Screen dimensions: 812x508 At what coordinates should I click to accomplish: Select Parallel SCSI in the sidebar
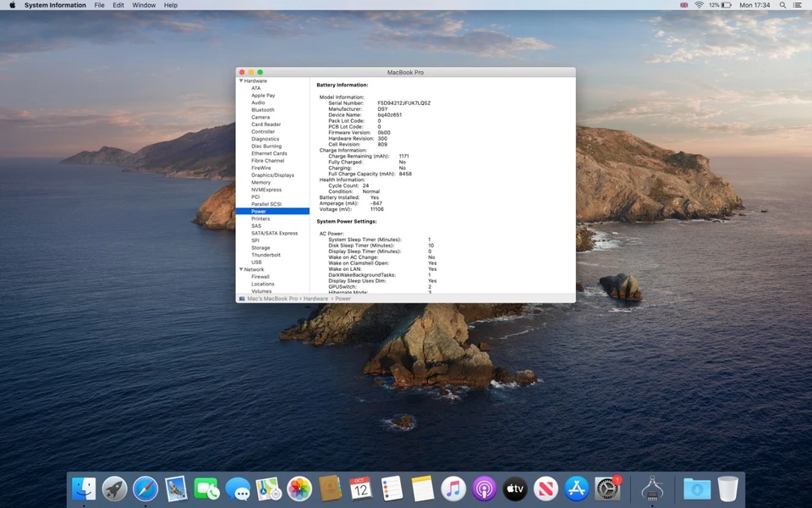point(266,204)
